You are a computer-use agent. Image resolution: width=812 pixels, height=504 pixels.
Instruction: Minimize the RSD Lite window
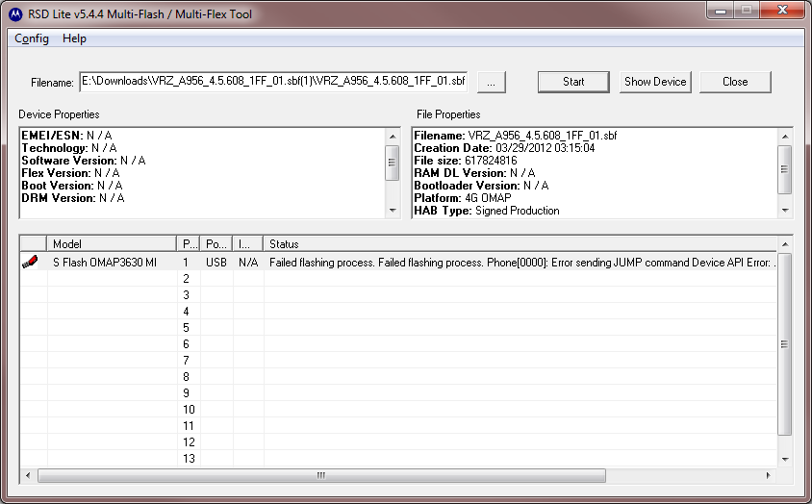pos(721,10)
